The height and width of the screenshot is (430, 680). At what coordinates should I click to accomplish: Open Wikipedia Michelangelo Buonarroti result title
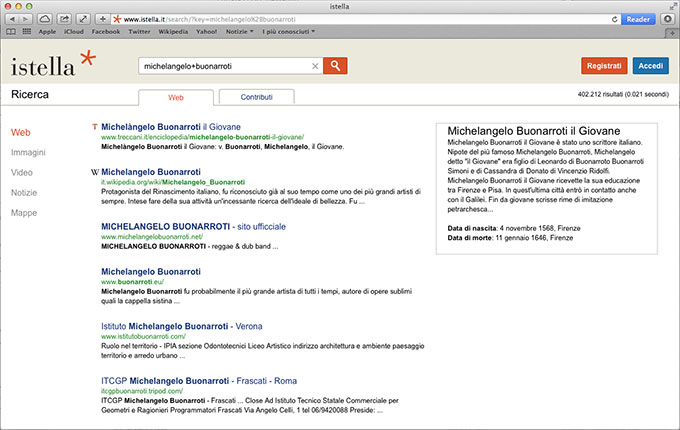pos(151,172)
